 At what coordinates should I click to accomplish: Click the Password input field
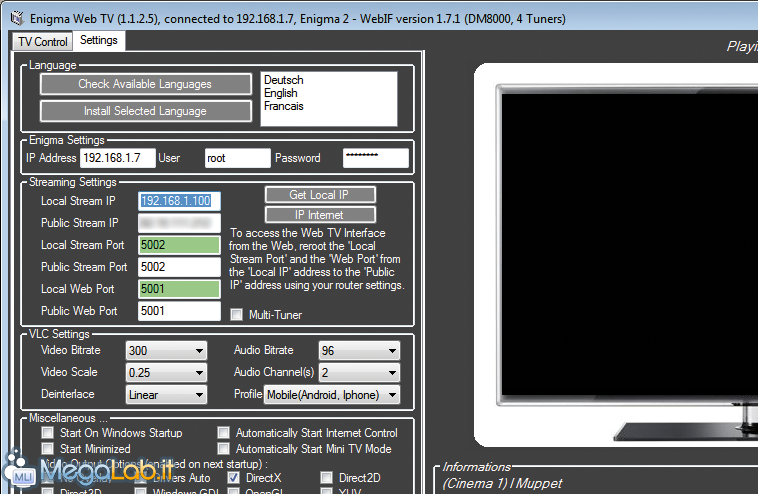pyautogui.click(x=376, y=158)
